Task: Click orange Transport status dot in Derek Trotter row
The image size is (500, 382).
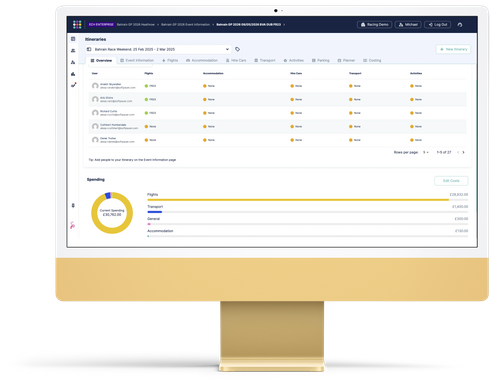Action: (x=351, y=140)
